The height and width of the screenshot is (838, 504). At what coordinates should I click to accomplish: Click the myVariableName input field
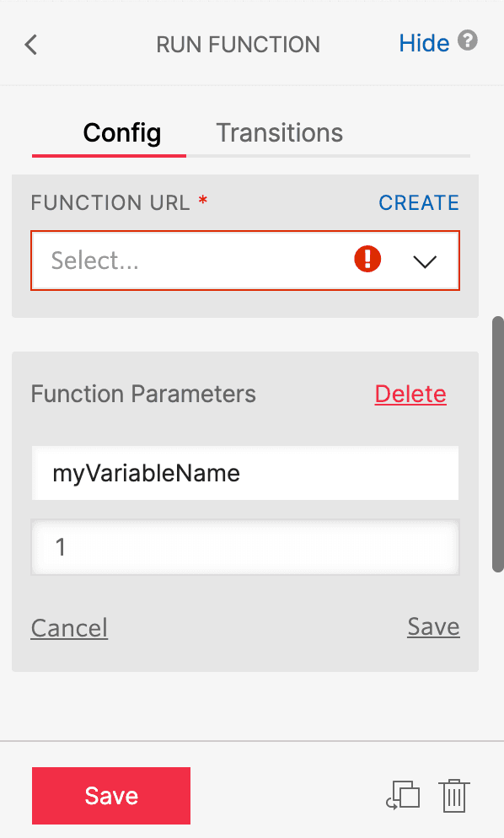pos(244,473)
